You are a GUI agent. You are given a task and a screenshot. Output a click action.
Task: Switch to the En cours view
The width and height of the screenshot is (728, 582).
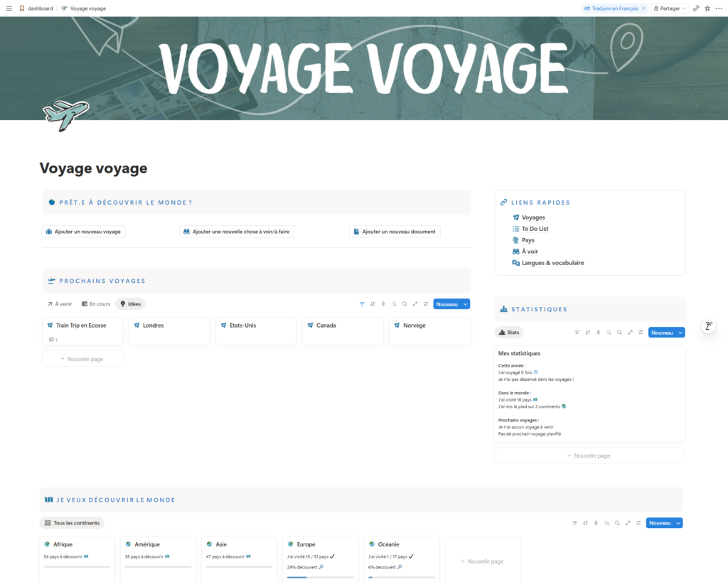coord(96,303)
